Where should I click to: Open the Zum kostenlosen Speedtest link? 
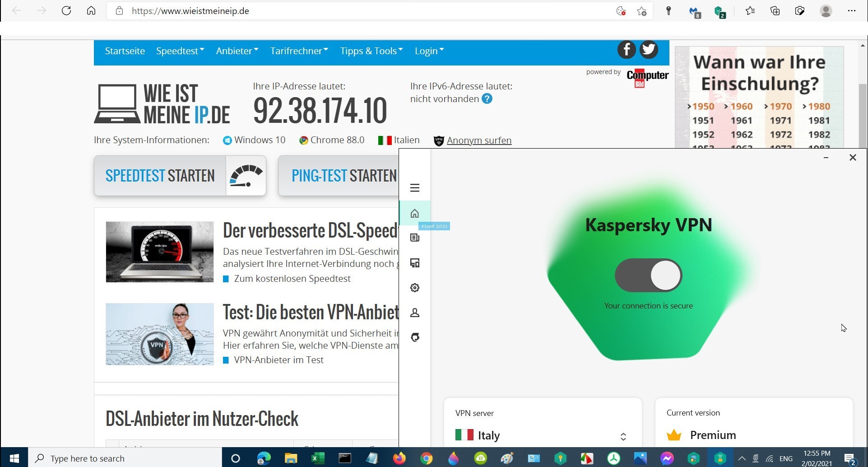tap(292, 279)
